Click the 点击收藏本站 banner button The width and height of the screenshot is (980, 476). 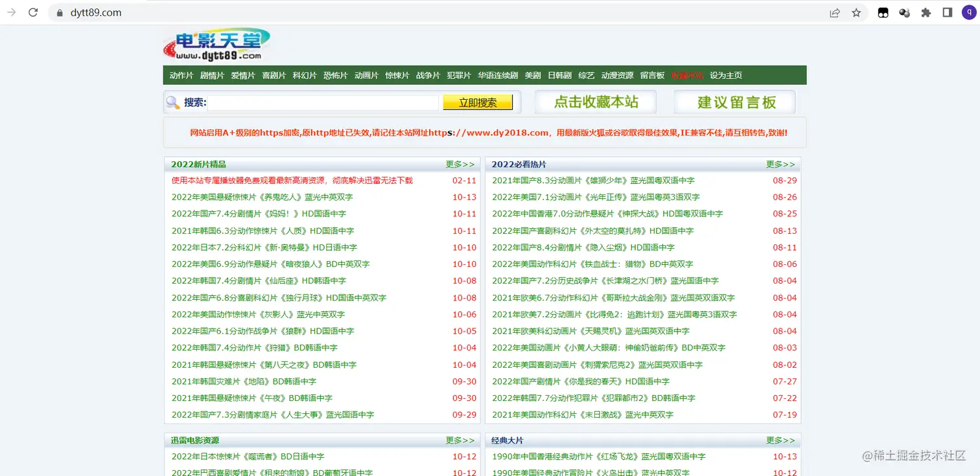pos(596,102)
